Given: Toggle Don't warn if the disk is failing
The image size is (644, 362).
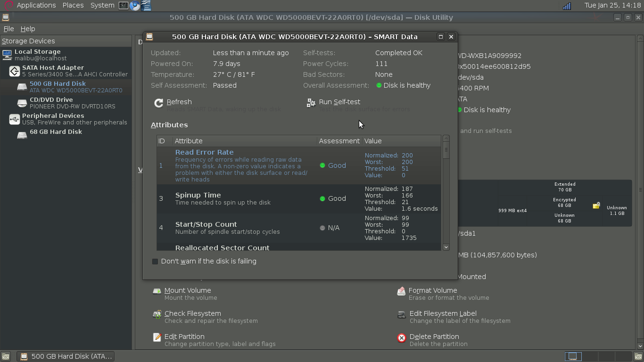Looking at the screenshot, I should [155, 261].
